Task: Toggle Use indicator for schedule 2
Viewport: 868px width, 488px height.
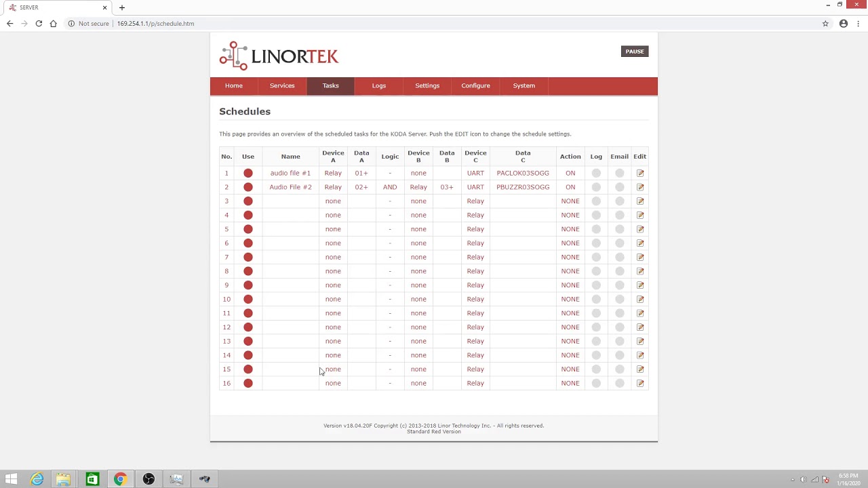Action: (248, 187)
